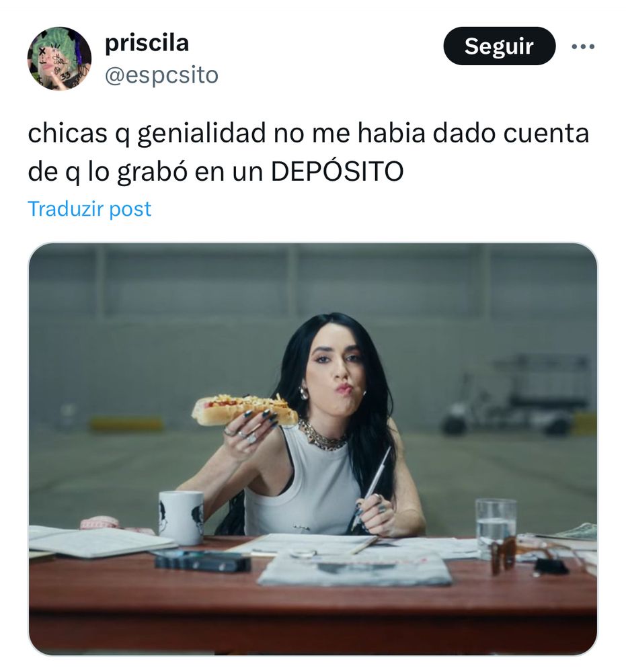The image size is (626, 672).
Task: Follow priscila with the Seguir button
Action: (499, 46)
